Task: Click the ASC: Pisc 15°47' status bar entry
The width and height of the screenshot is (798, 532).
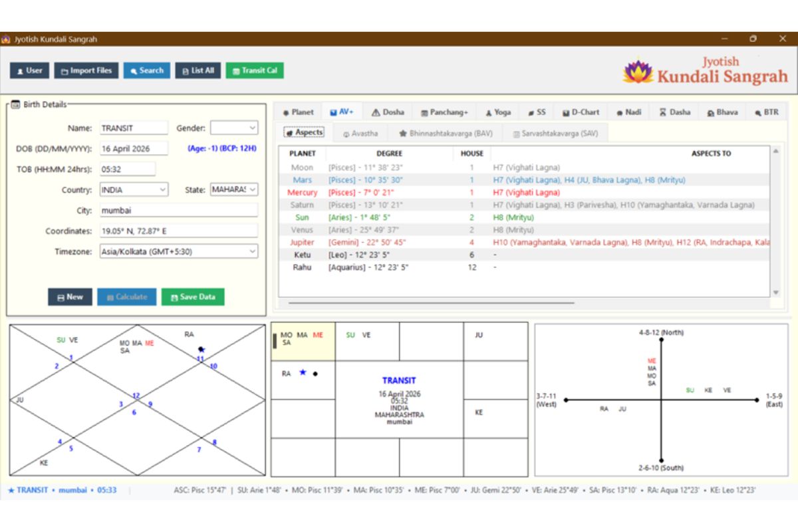Action: pos(201,490)
